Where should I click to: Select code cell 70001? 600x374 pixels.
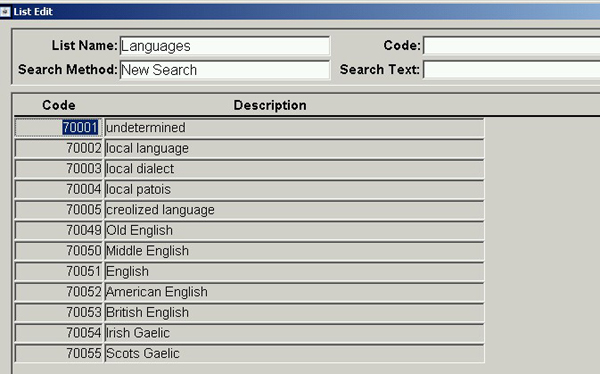[x=59, y=127]
